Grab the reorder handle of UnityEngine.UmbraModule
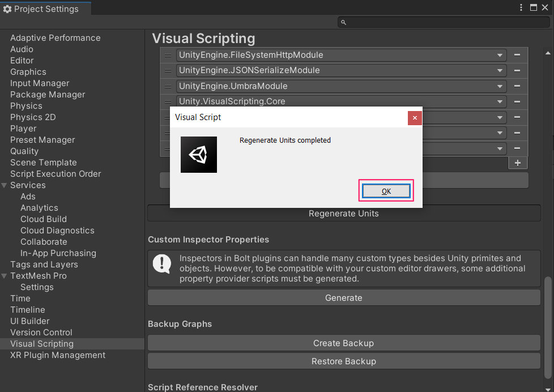Viewport: 554px width, 392px height. [168, 86]
